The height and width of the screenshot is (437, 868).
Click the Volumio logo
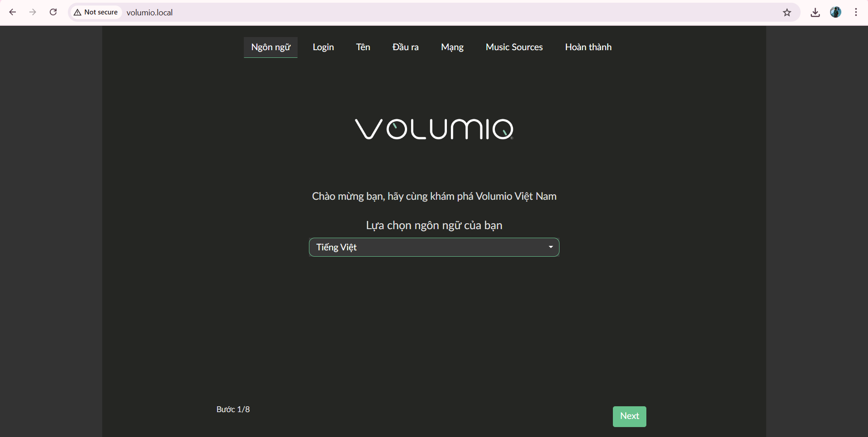click(434, 129)
